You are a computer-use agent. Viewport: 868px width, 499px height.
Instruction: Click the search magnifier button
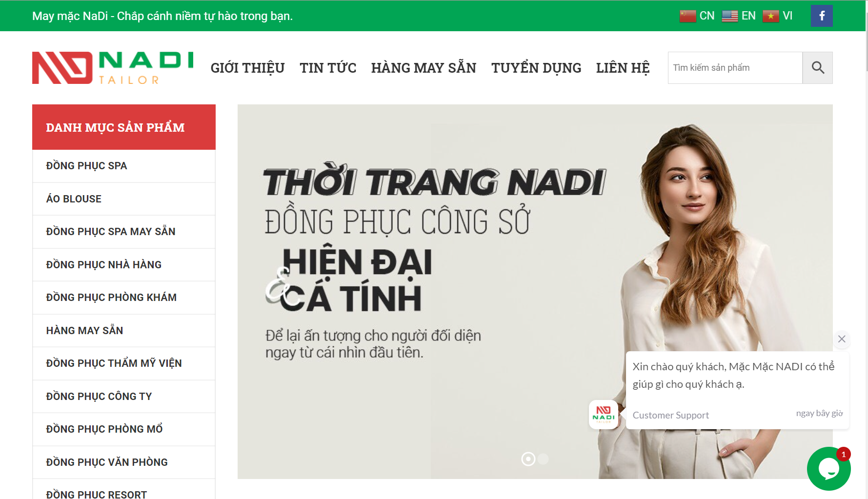(818, 68)
